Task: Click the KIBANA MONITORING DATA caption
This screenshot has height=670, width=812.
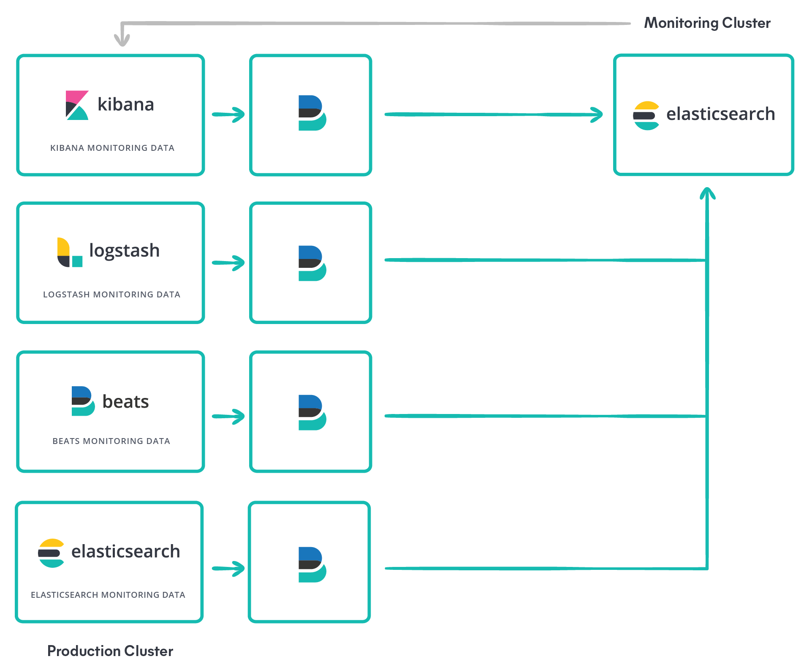Action: pyautogui.click(x=112, y=148)
